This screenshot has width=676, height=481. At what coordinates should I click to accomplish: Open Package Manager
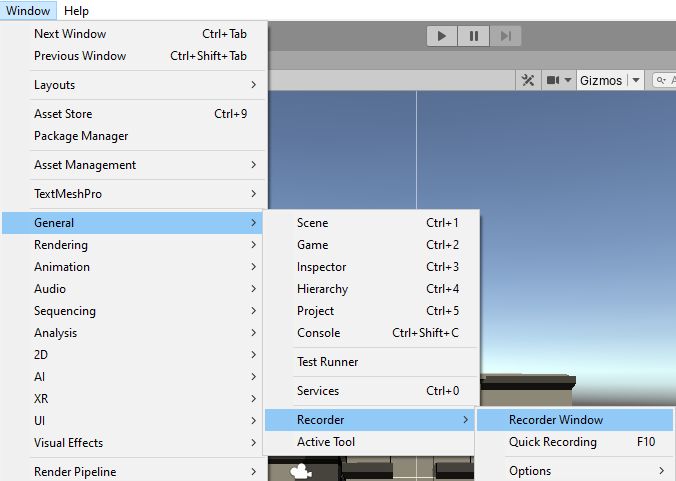[81, 136]
